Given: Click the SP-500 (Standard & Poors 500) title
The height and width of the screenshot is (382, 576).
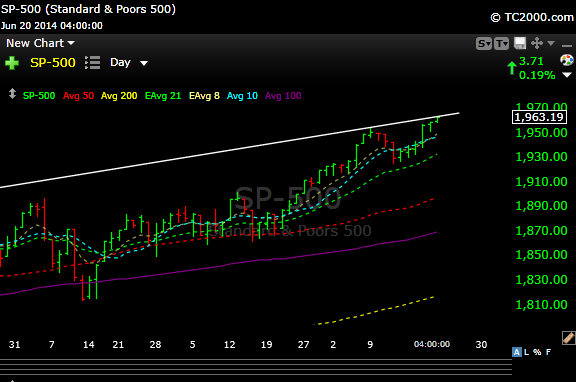Looking at the screenshot, I should [x=88, y=9].
